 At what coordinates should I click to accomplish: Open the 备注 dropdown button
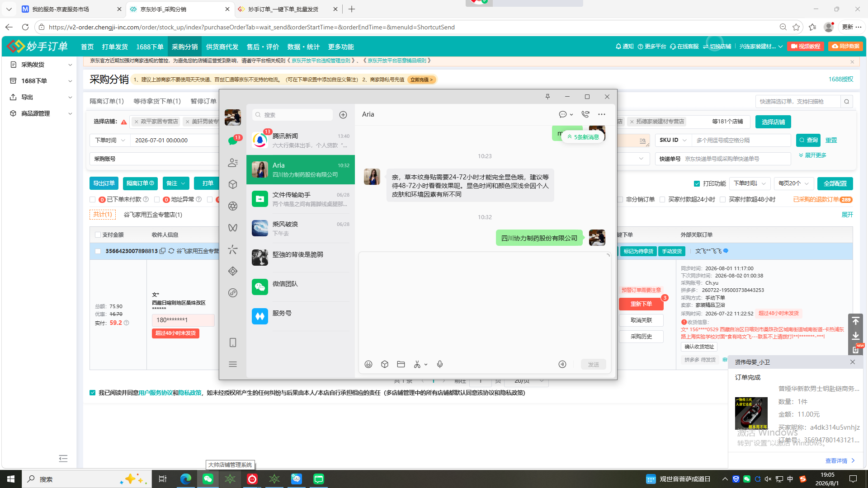pos(176,183)
